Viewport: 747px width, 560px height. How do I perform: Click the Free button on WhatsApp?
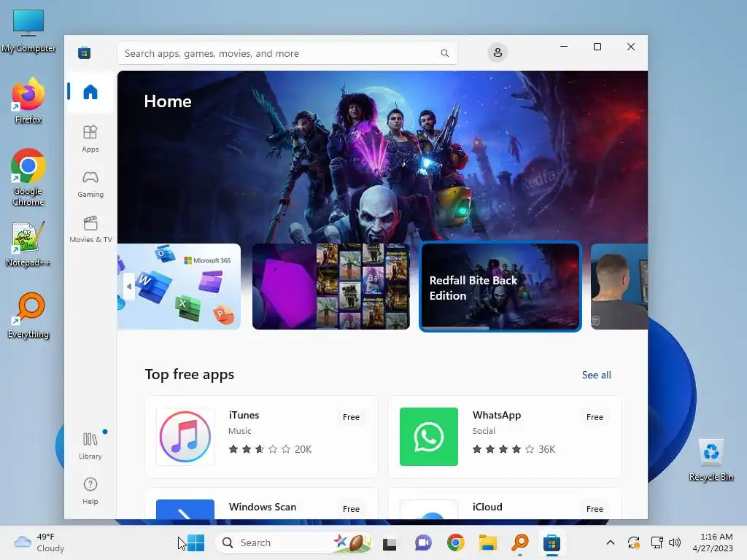pyautogui.click(x=595, y=416)
